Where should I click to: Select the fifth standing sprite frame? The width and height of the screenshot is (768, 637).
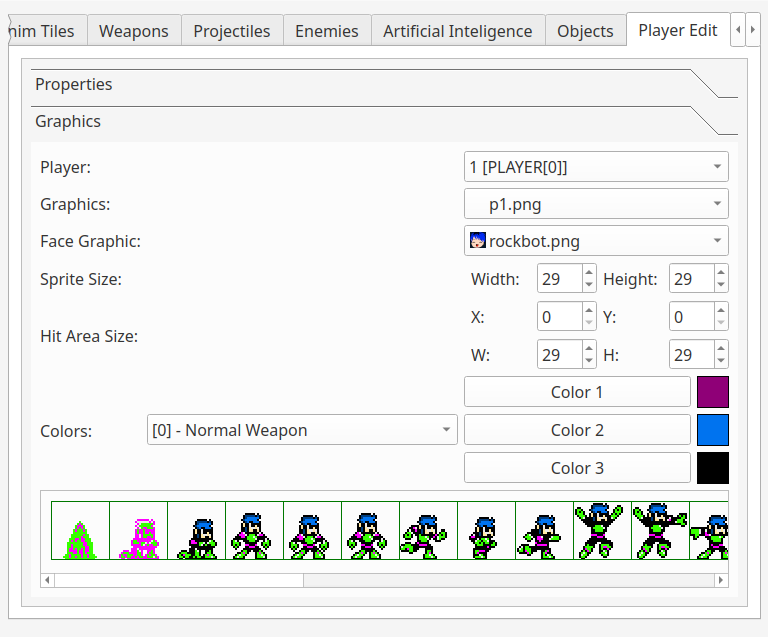312,530
